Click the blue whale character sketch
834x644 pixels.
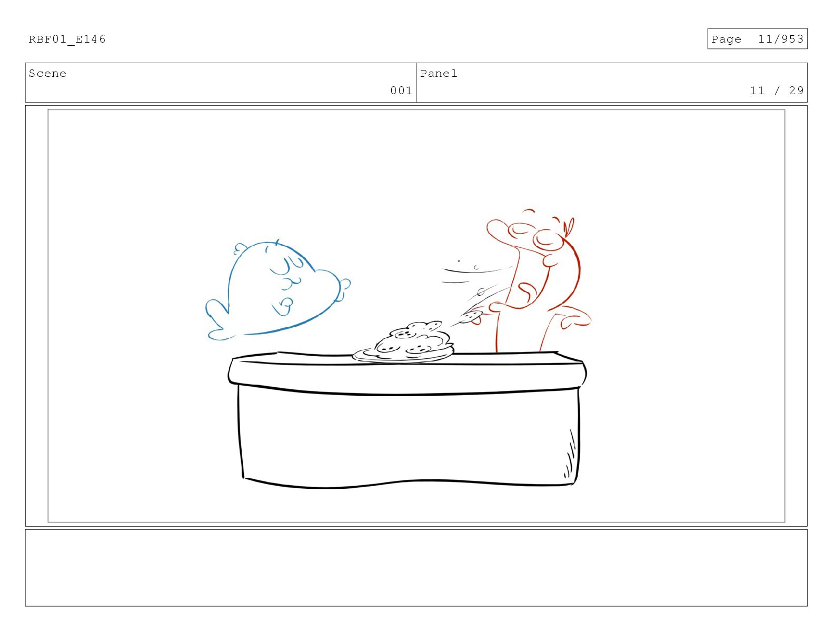[277, 290]
